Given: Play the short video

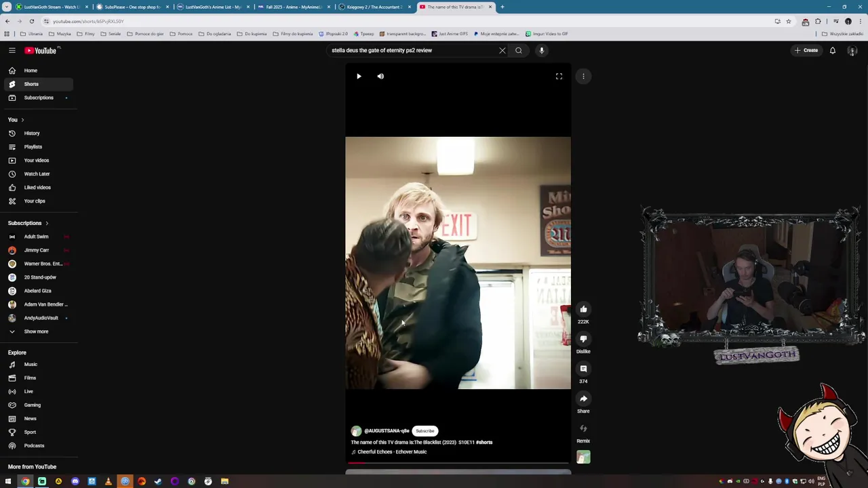Looking at the screenshot, I should point(359,77).
